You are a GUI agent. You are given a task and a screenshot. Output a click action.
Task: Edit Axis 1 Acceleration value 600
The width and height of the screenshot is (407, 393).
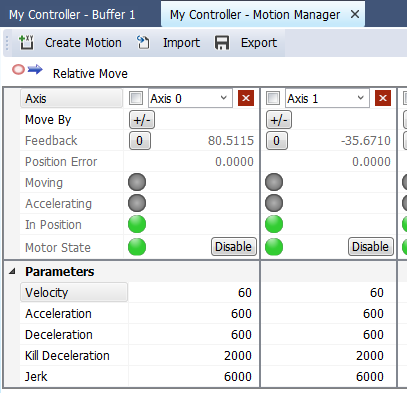(373, 314)
